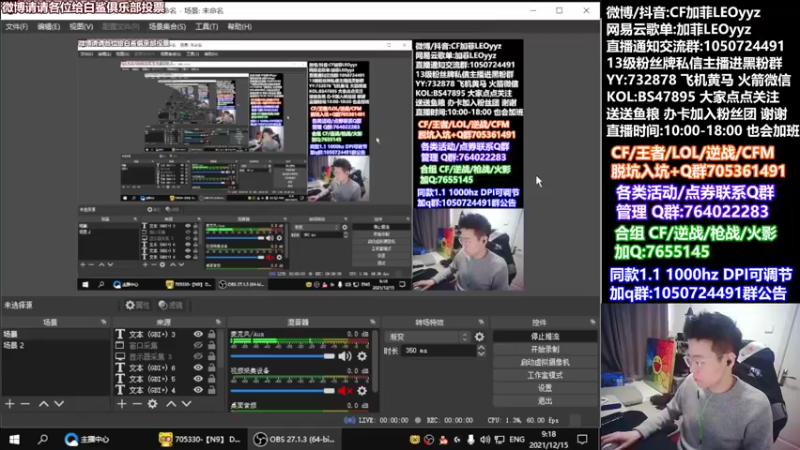Viewport: 800px width, 450px height.
Task: Open source 滤镜 filters button
Action: point(170,305)
